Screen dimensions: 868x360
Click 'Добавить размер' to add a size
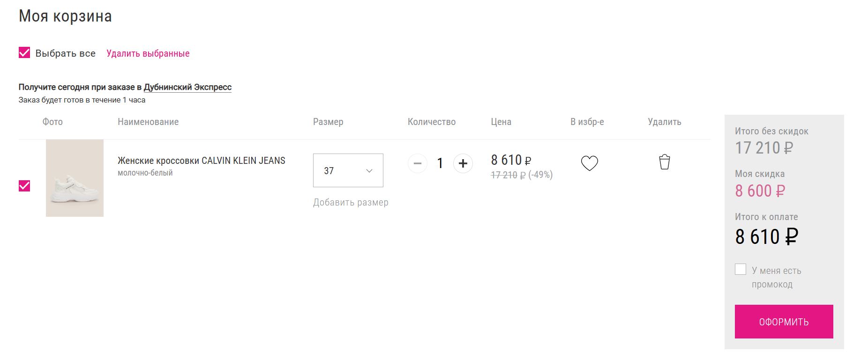point(351,202)
